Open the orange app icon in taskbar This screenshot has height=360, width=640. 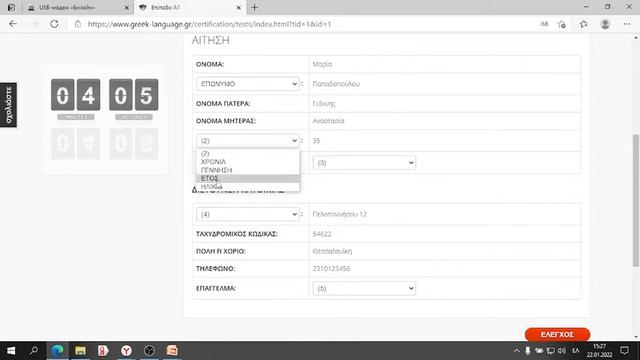pyautogui.click(x=172, y=351)
